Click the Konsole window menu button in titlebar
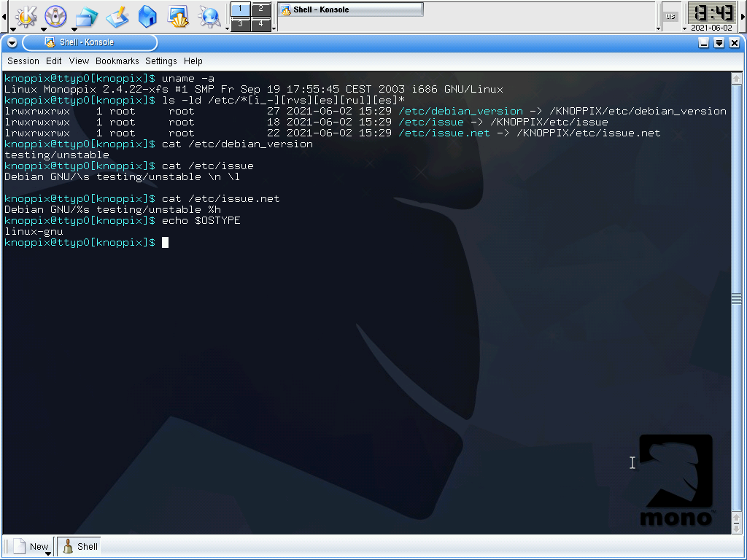Screen dimensions: 747x560 click(12, 43)
